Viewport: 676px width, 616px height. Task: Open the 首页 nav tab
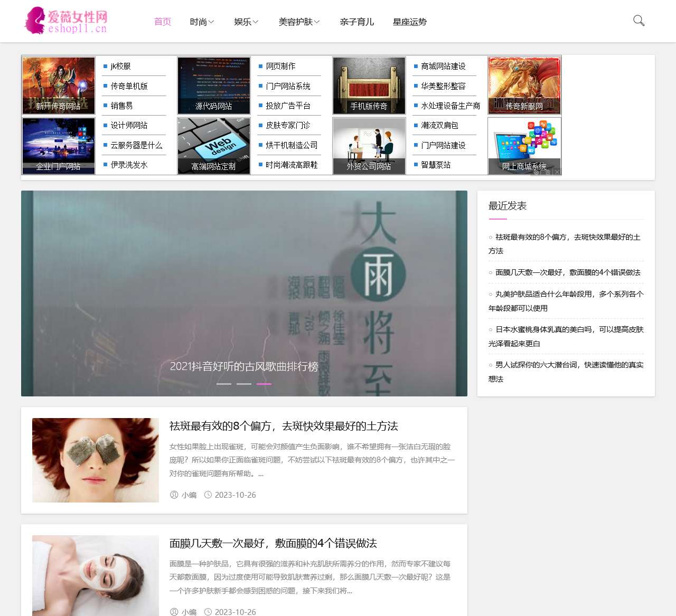(163, 22)
